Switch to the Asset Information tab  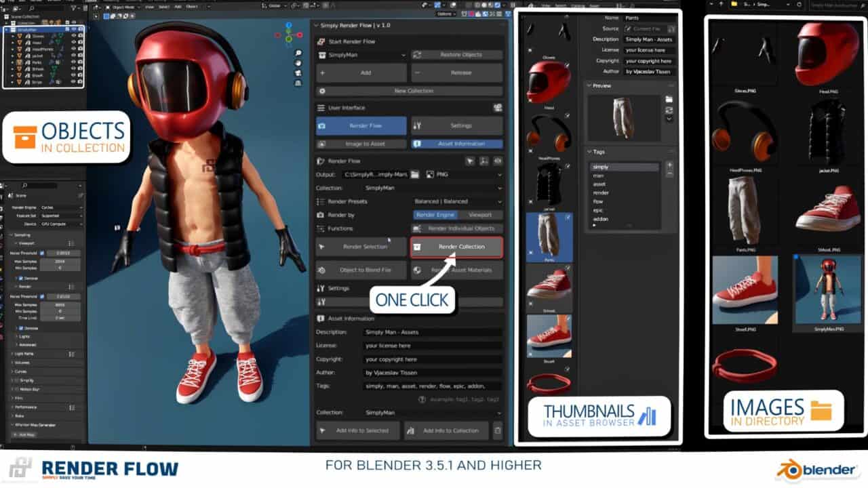point(456,144)
